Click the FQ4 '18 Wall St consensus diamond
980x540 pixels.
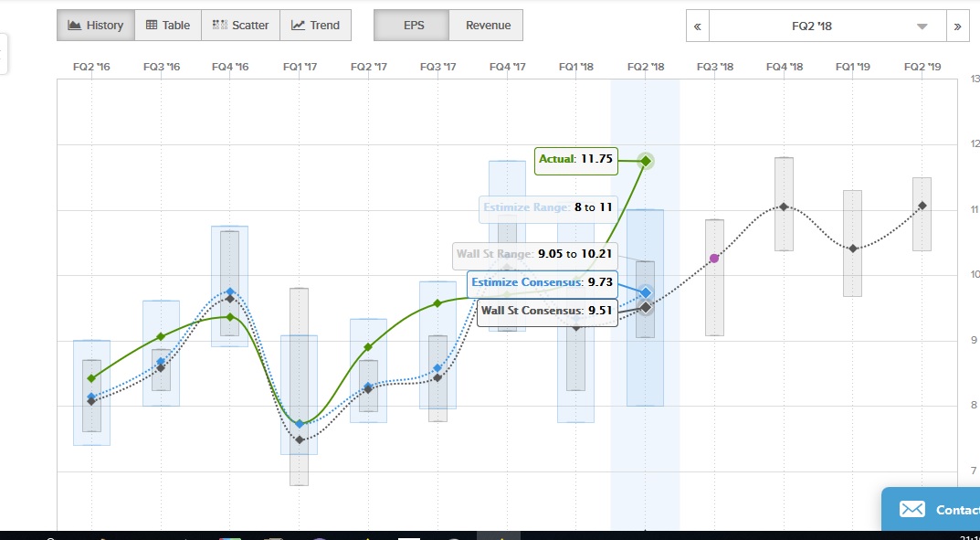(784, 207)
